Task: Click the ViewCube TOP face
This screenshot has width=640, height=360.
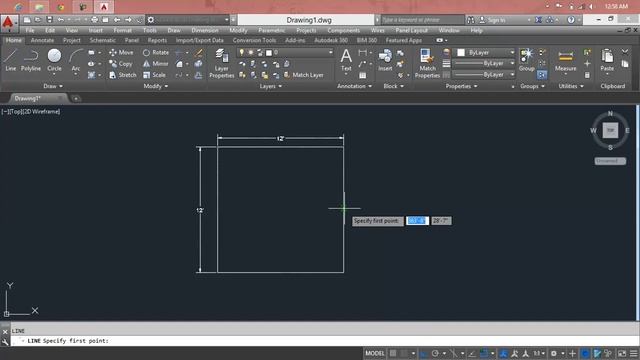Action: coord(610,130)
